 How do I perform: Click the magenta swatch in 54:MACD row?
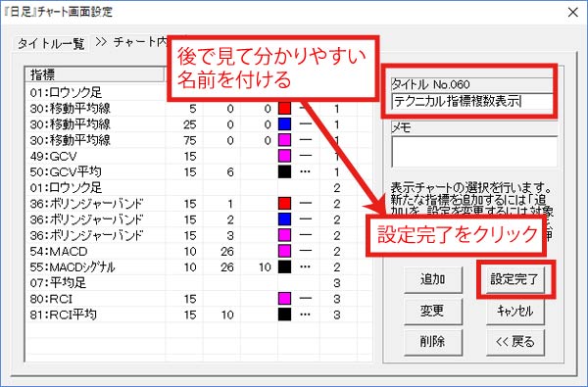pos(284,251)
